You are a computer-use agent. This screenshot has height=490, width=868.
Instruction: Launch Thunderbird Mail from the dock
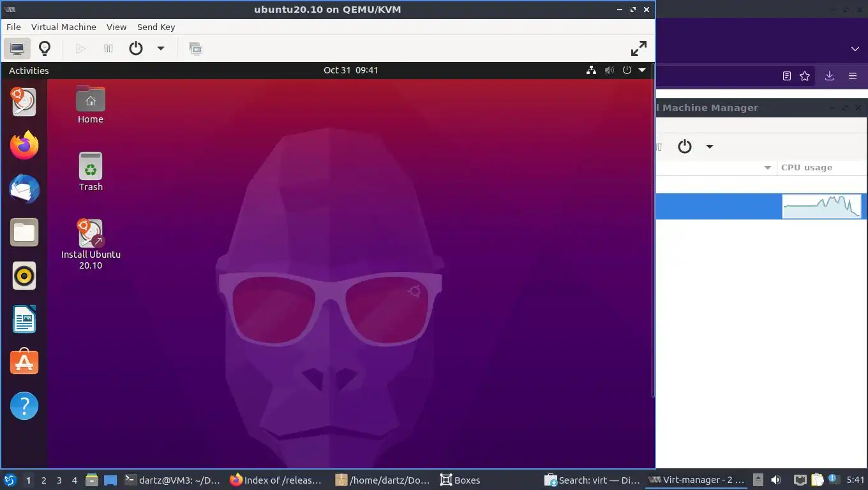(x=24, y=189)
